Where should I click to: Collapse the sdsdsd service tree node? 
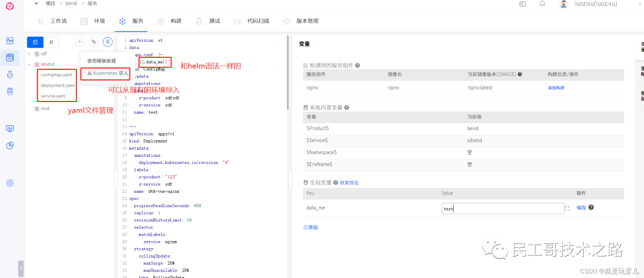coord(29,64)
